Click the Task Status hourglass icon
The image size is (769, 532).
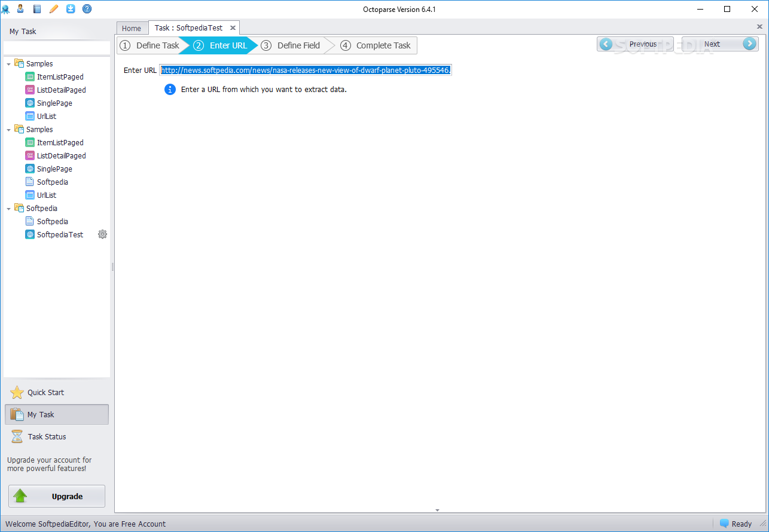pyautogui.click(x=17, y=437)
